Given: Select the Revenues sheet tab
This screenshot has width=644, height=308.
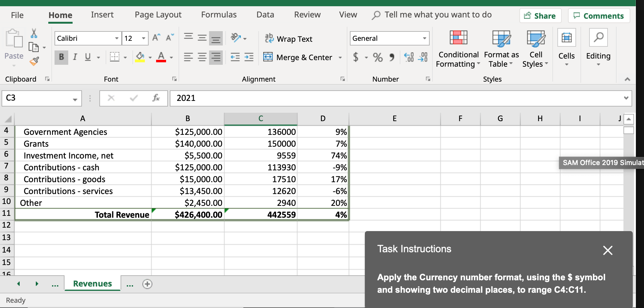Looking at the screenshot, I should click(92, 283).
